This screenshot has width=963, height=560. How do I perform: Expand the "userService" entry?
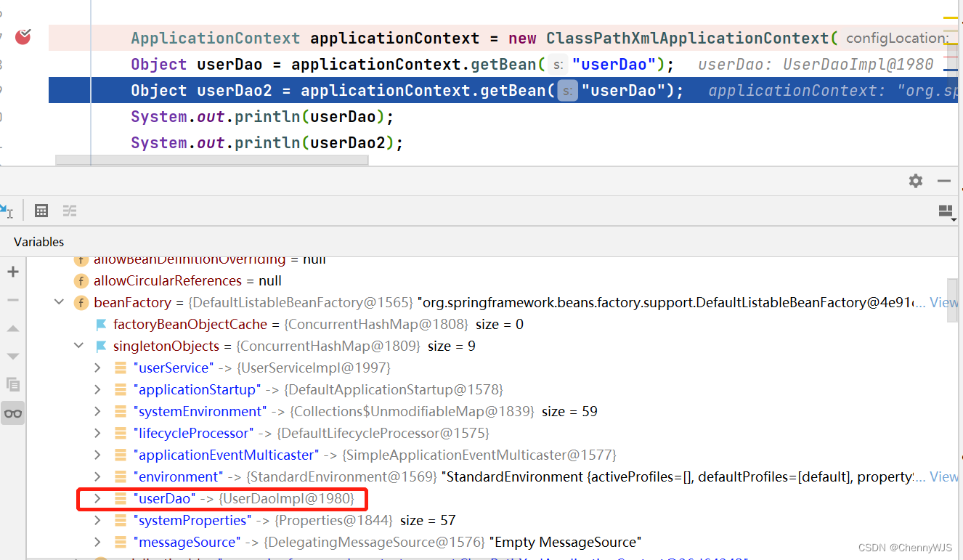coord(98,368)
